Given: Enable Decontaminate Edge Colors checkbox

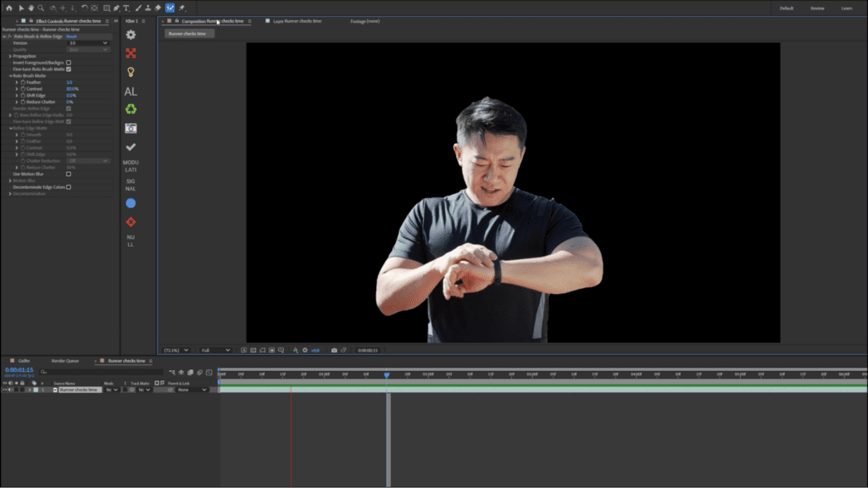Looking at the screenshot, I should click(69, 187).
